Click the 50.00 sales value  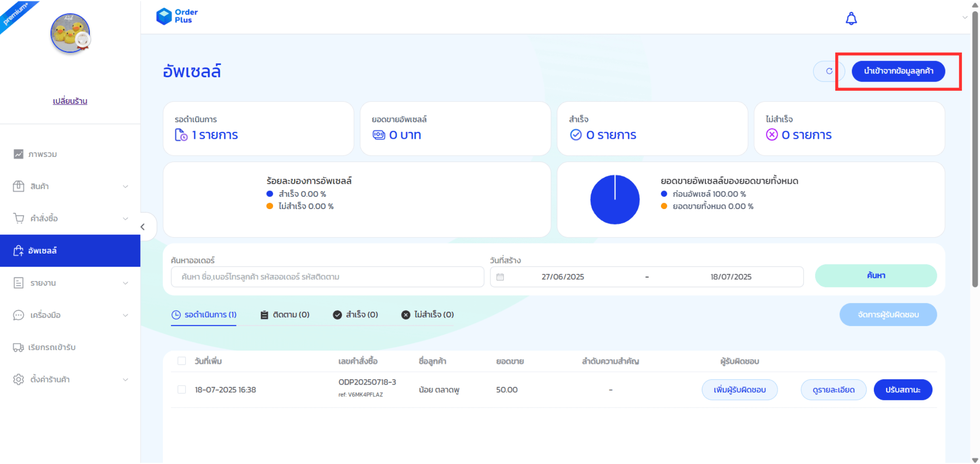507,390
